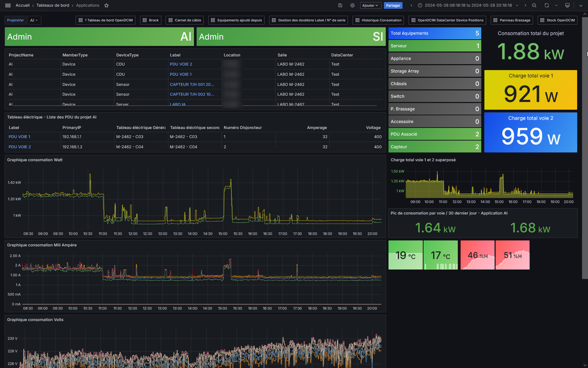
Task: Click the page vertical scrollbar
Action: point(585,147)
